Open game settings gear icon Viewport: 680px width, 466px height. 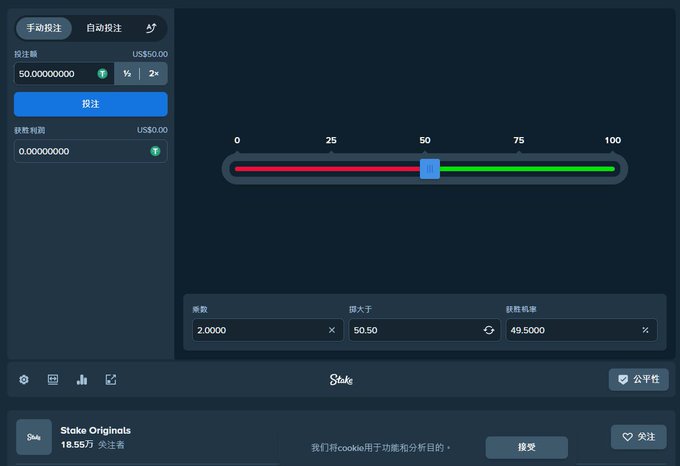[x=24, y=380]
